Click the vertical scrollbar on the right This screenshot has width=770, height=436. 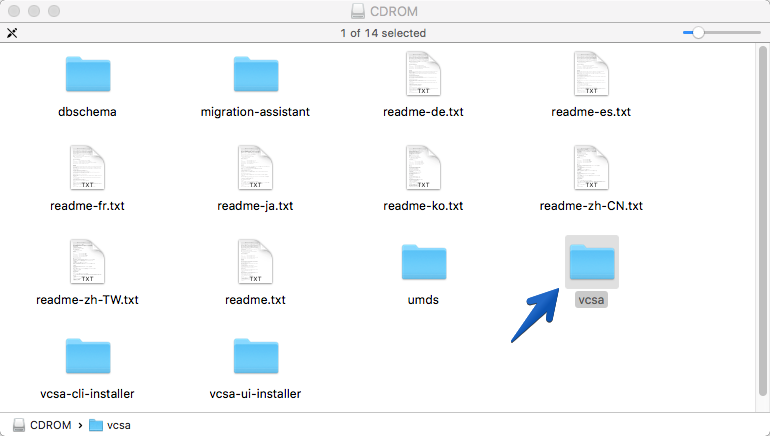click(x=762, y=221)
